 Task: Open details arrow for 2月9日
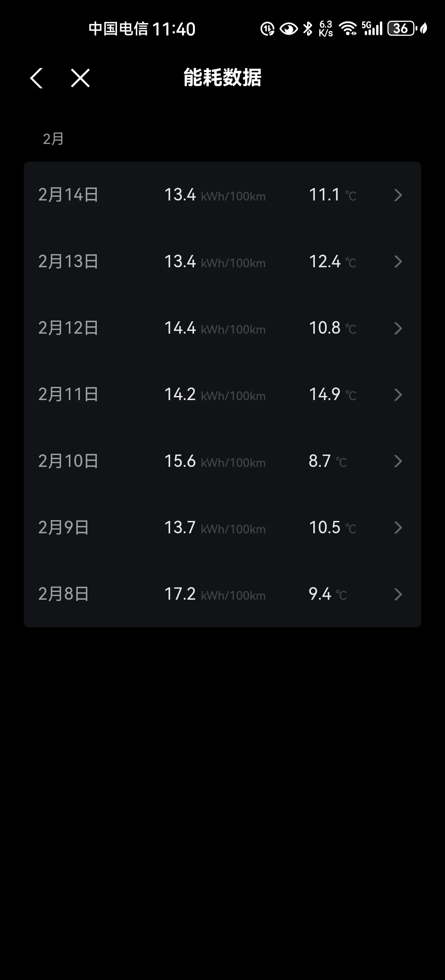(398, 528)
